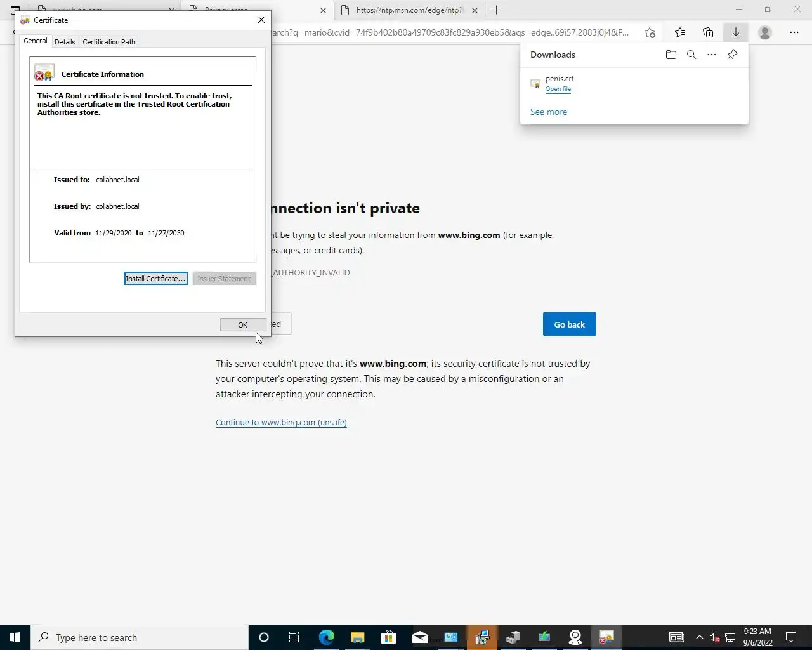This screenshot has height=650, width=812.
Task: Click the taskbar search box
Action: (140, 637)
